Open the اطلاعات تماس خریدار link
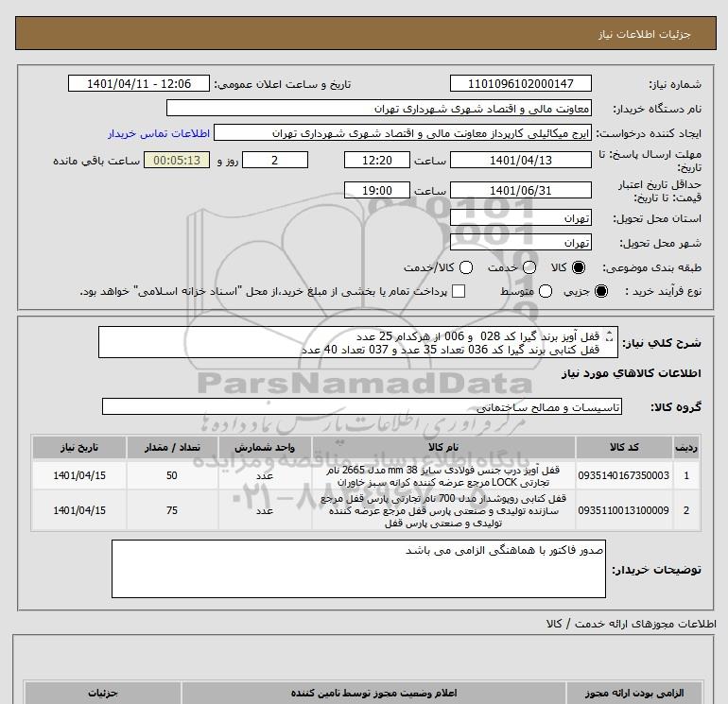 [x=159, y=133]
